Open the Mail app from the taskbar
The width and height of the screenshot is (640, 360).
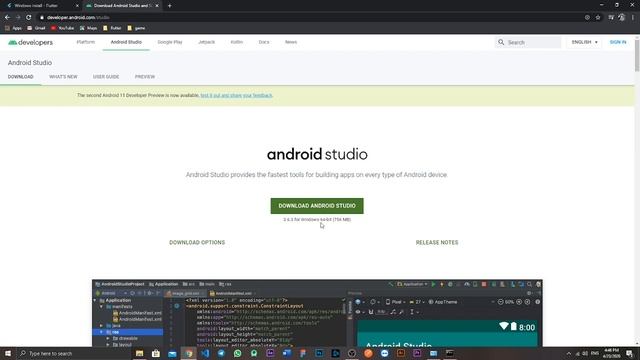tap(172, 353)
